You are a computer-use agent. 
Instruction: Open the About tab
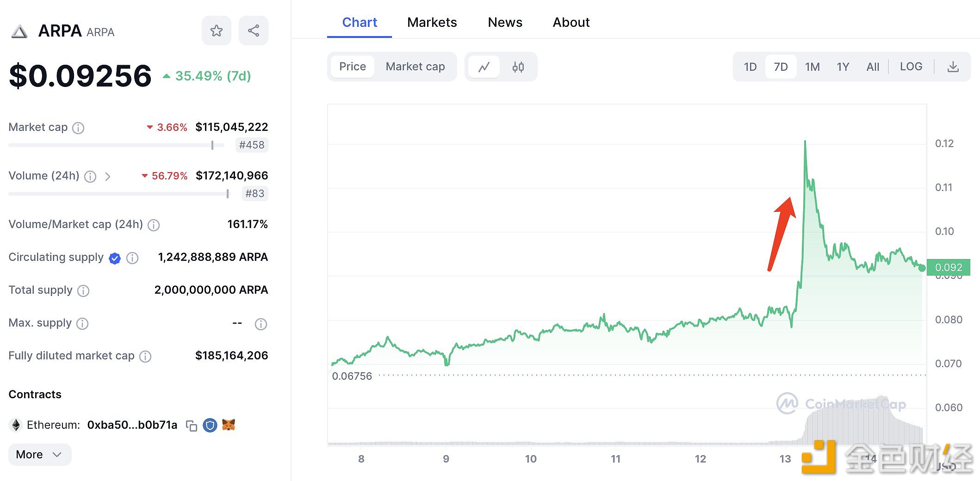click(x=571, y=22)
